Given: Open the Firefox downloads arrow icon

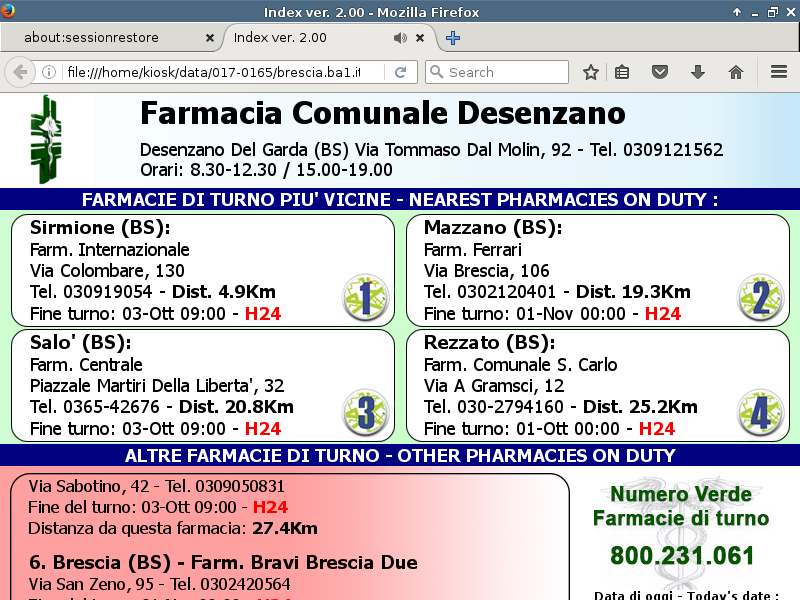Looking at the screenshot, I should pos(698,72).
